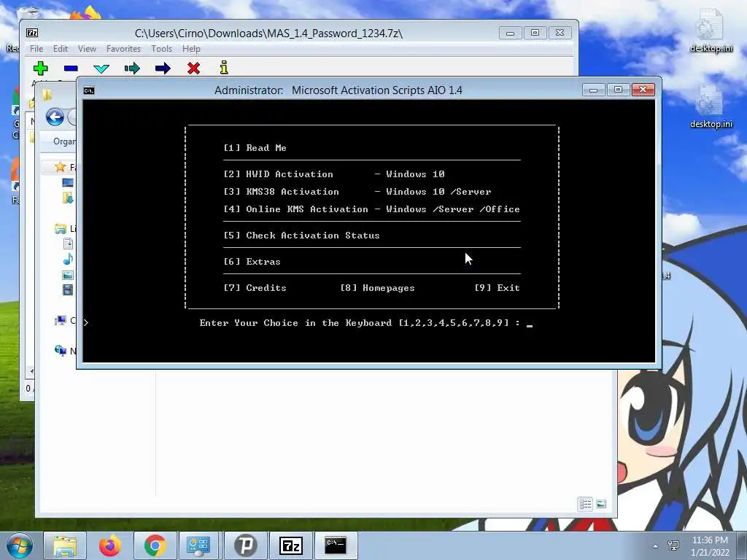Click the Libraries folder icon in Explorer
Screen dimensions: 747x560
click(61, 228)
